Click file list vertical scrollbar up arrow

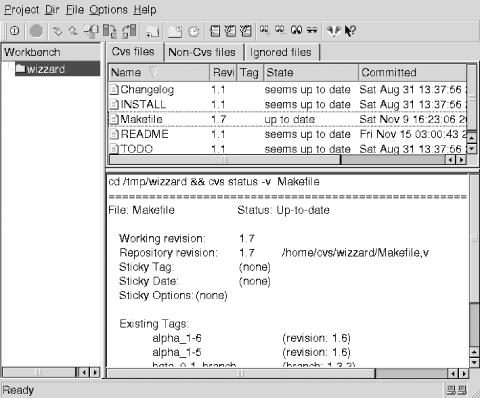[x=472, y=137]
